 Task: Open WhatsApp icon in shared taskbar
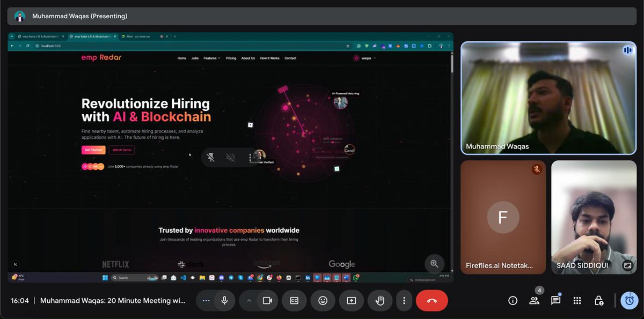coord(356,277)
